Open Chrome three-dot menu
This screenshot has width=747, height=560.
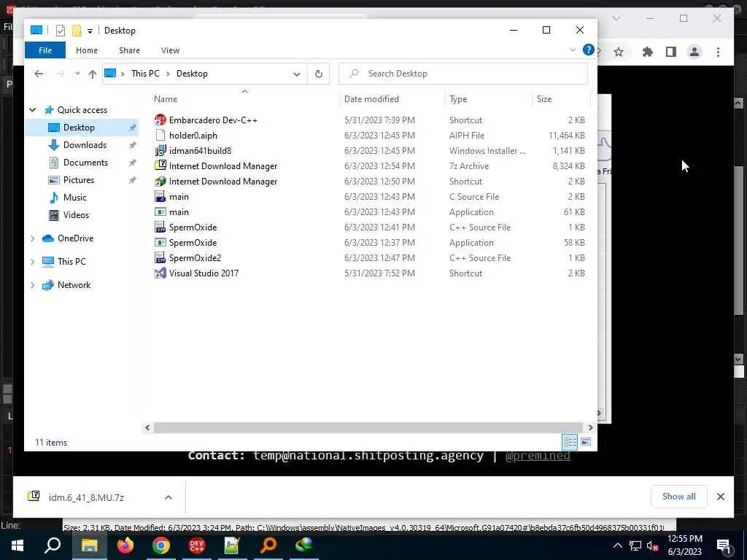tap(718, 52)
